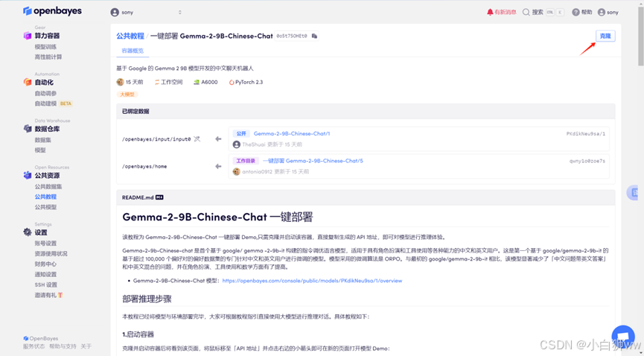This screenshot has height=356, width=644.
Task: Open 数据集 under 数据仓库
Action: click(42, 140)
